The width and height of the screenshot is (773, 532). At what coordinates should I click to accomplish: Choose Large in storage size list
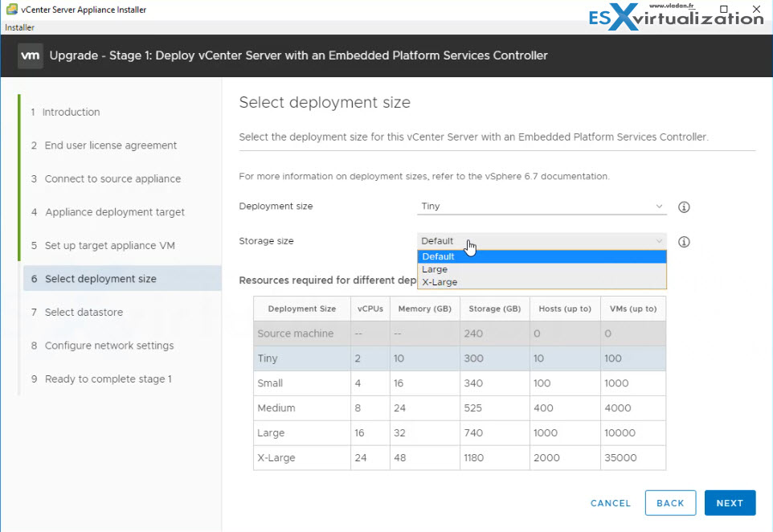point(542,269)
